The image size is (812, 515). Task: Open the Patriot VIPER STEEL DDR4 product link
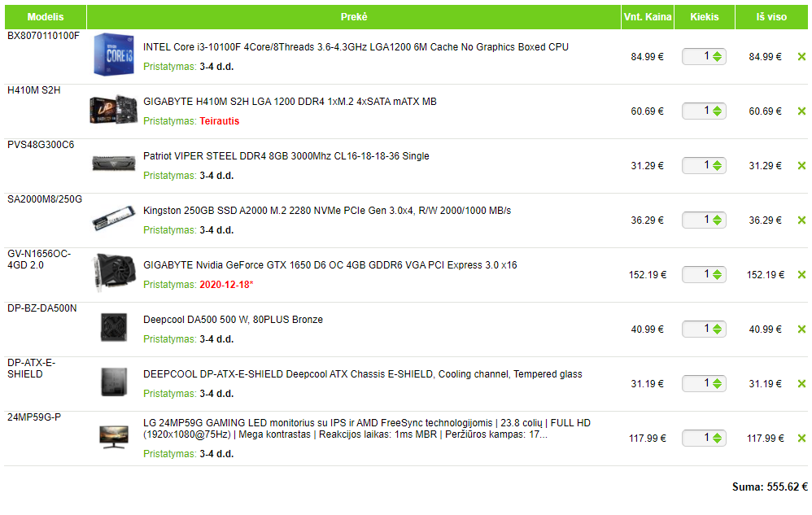[286, 156]
